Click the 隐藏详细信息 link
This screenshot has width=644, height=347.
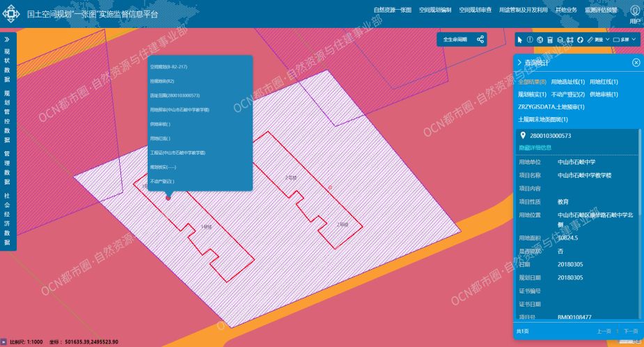[x=535, y=148]
